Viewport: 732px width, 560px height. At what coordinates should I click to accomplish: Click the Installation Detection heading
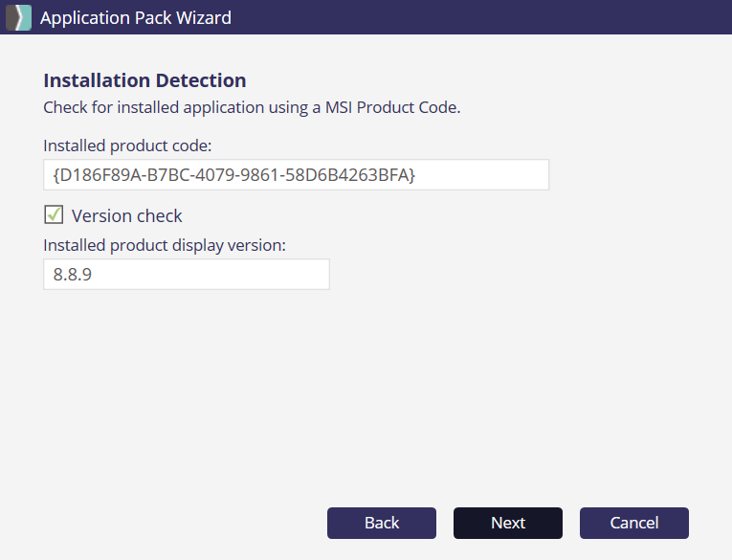(144, 80)
